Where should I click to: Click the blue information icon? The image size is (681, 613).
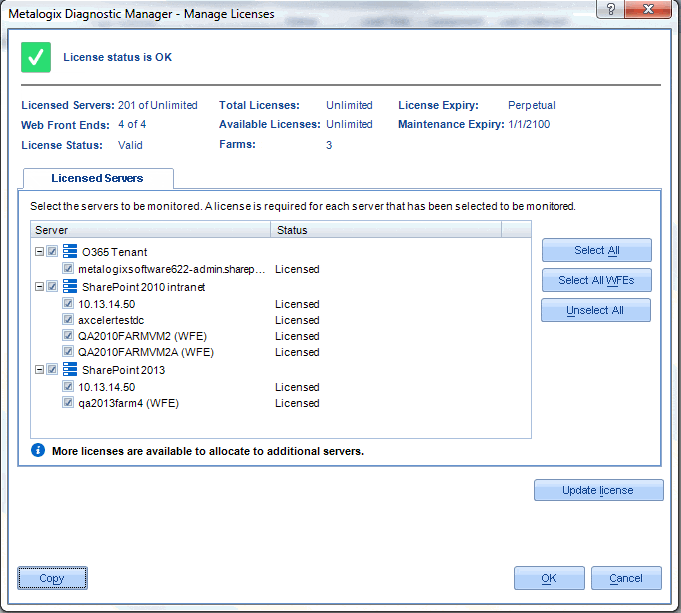click(38, 450)
